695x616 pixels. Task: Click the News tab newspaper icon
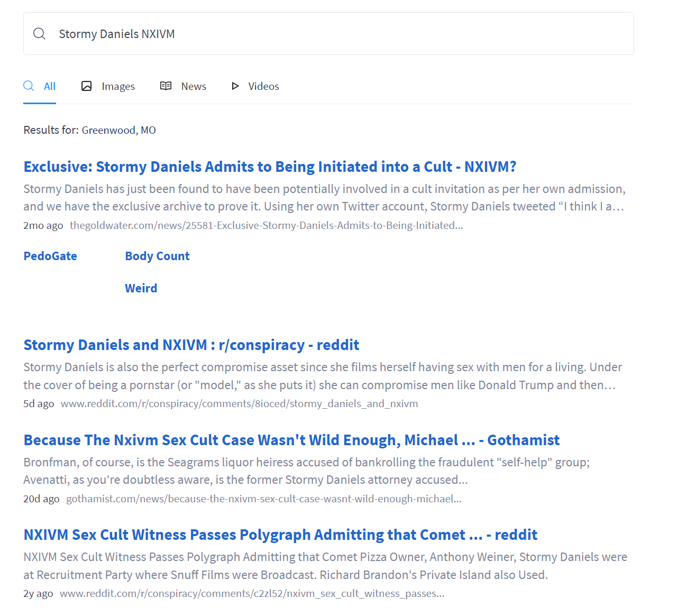point(166,86)
